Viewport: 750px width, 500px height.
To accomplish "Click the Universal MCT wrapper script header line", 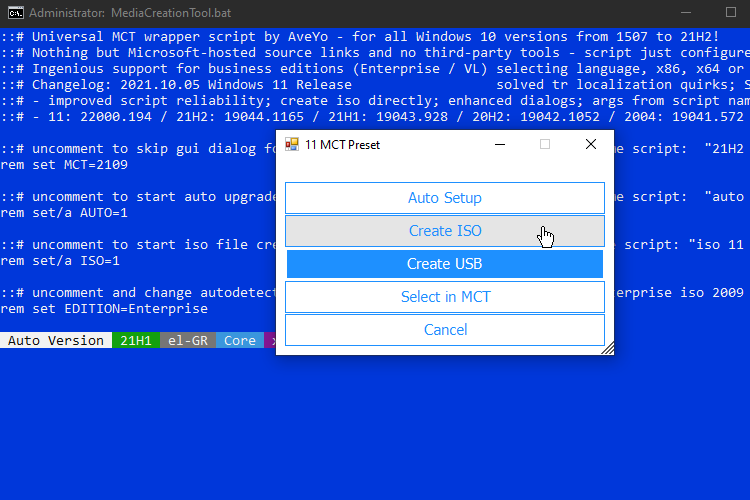I will click(x=360, y=36).
